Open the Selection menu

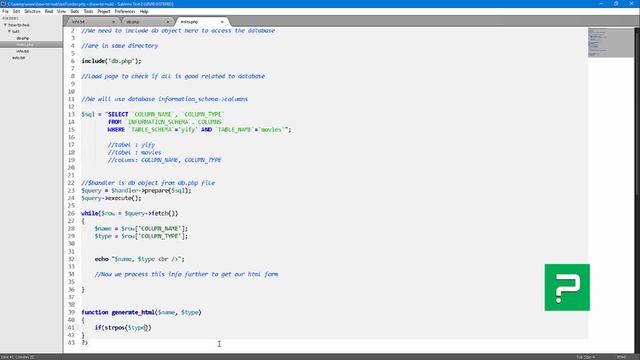(32, 11)
